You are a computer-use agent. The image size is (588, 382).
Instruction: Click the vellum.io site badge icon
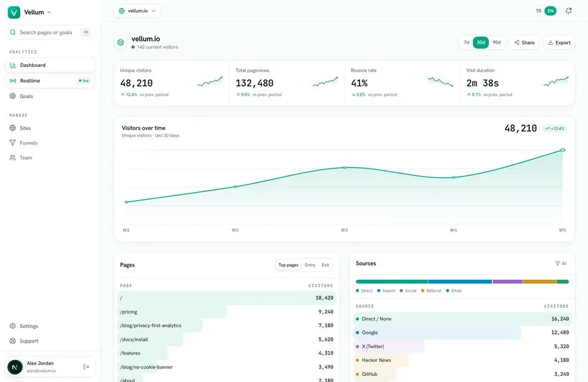tap(121, 42)
